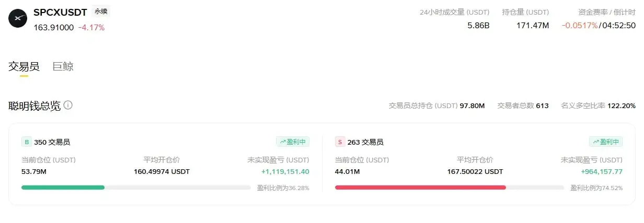Screen dimensions: 644x223
Task: Open the smart money overview info icon
Action: tap(68, 105)
